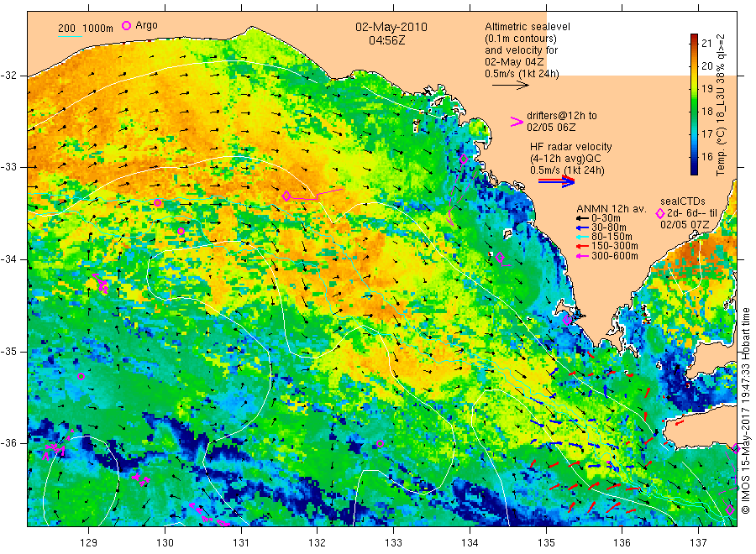The image size is (756, 554).
Task: Click the magenta 300-600m arrow legend symbol
Action: click(582, 256)
